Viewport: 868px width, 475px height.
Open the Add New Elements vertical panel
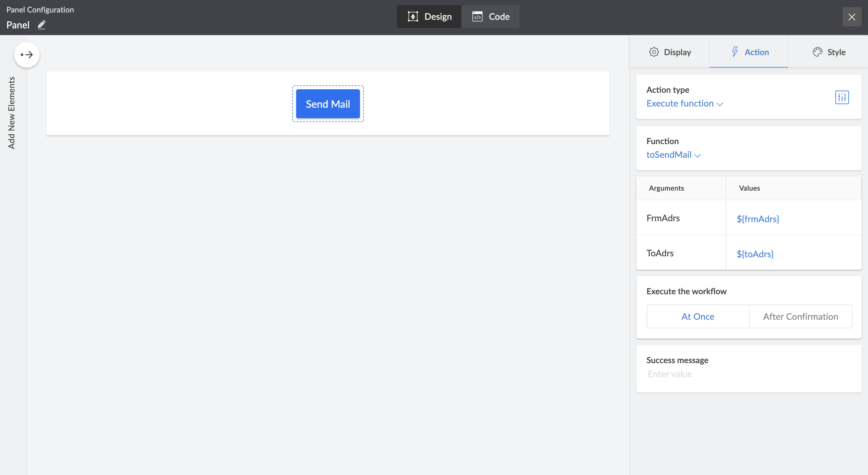tap(11, 113)
